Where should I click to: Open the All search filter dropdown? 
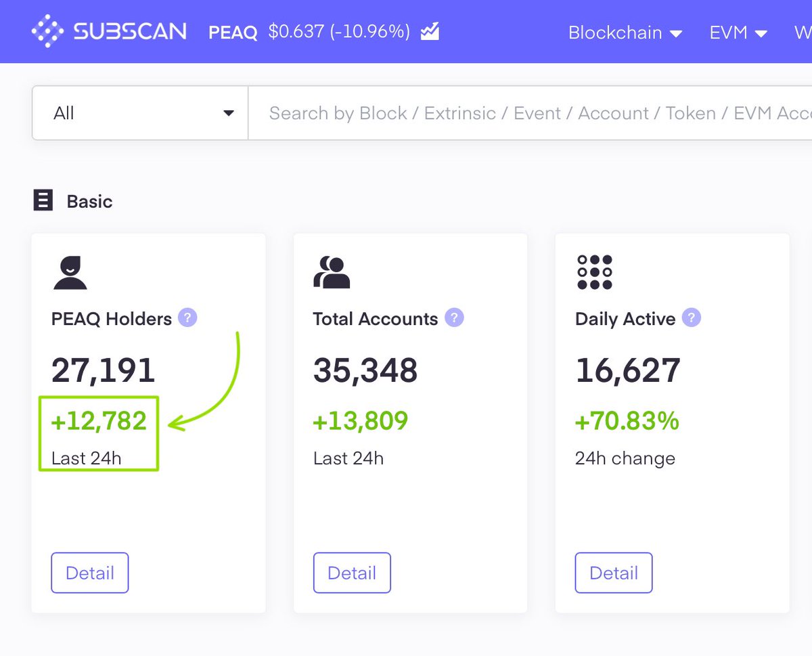(140, 113)
